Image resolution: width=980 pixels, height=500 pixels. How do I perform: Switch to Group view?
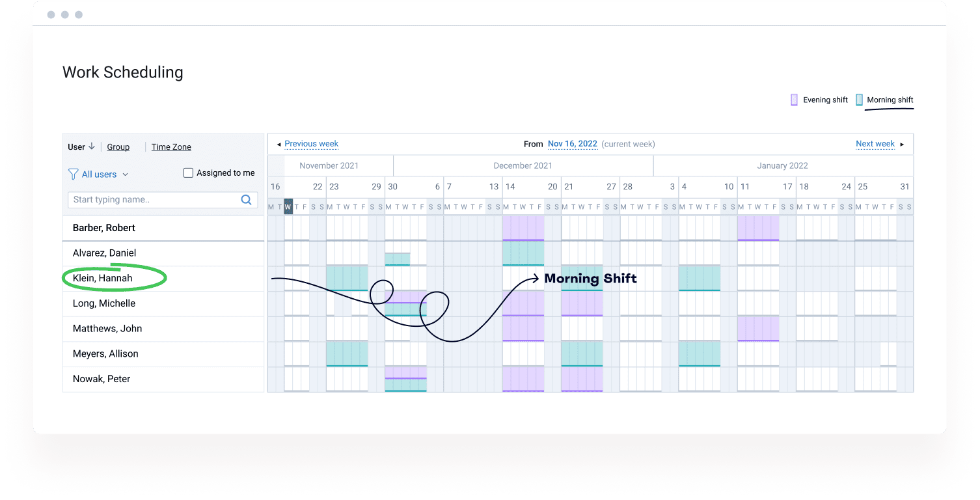tap(118, 147)
